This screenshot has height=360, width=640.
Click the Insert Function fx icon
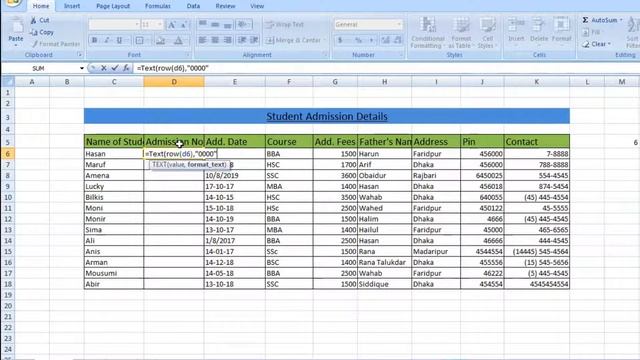tap(126, 68)
